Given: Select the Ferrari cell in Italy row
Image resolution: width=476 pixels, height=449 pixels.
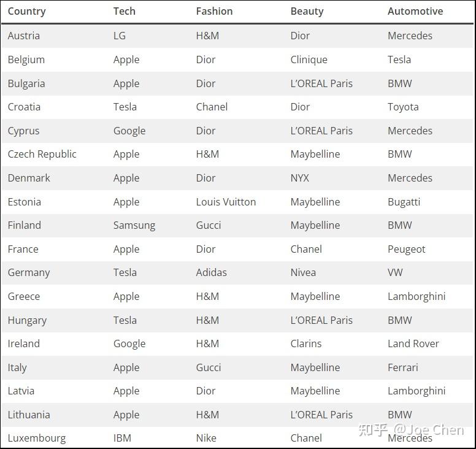Looking at the screenshot, I should (x=403, y=367).
